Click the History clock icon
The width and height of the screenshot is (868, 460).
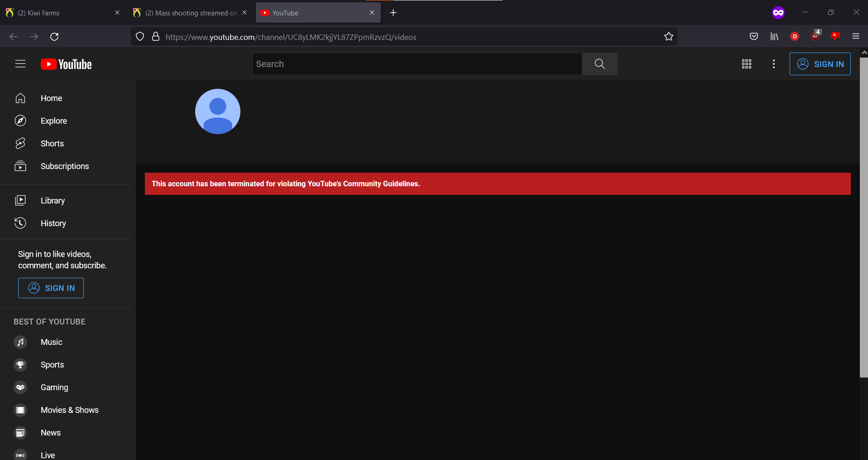[20, 223]
